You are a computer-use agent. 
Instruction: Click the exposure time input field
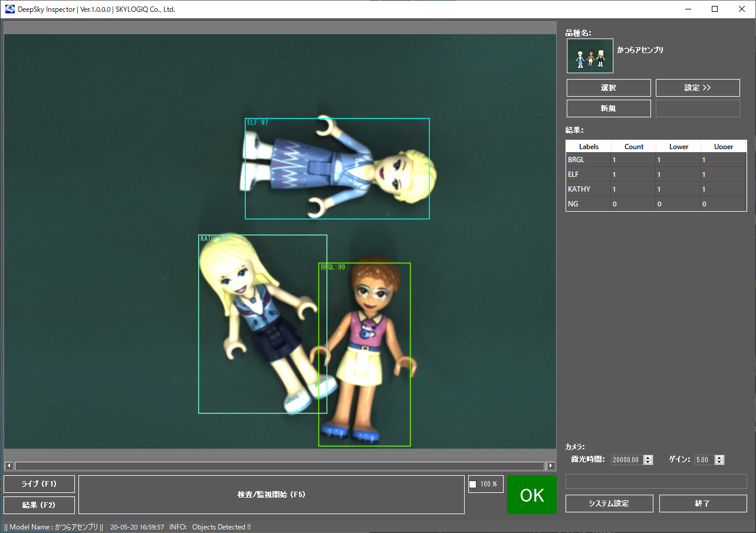pos(627,460)
